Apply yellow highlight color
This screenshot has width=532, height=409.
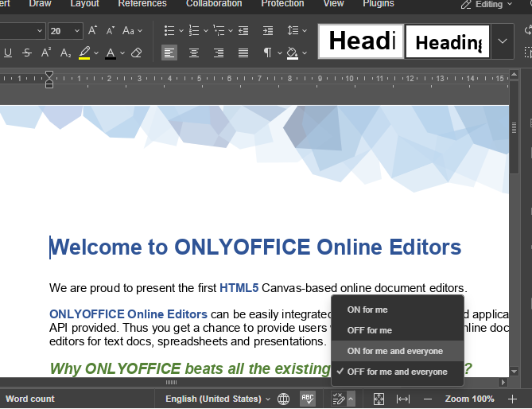[84, 53]
